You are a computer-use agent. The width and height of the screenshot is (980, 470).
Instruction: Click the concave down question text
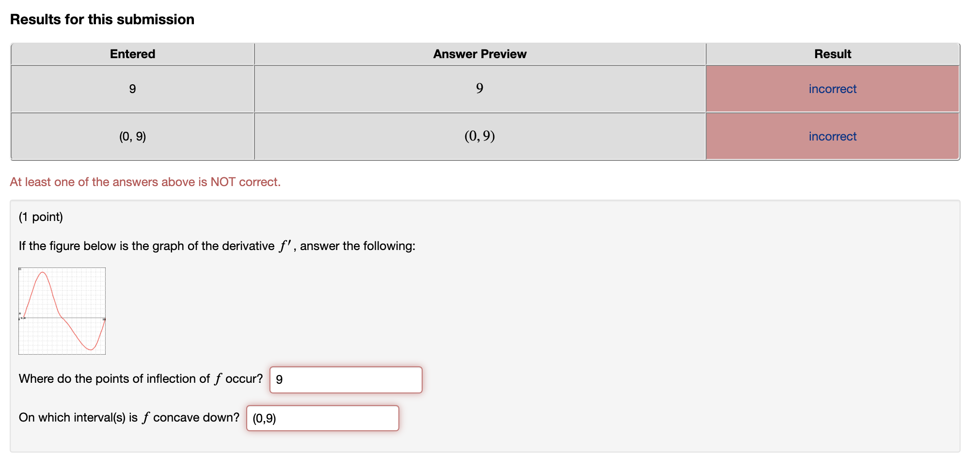(x=128, y=417)
